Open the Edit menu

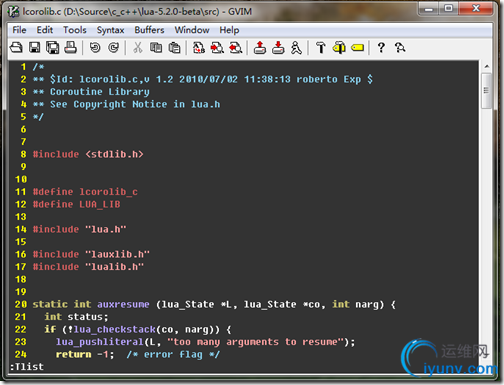[45, 30]
